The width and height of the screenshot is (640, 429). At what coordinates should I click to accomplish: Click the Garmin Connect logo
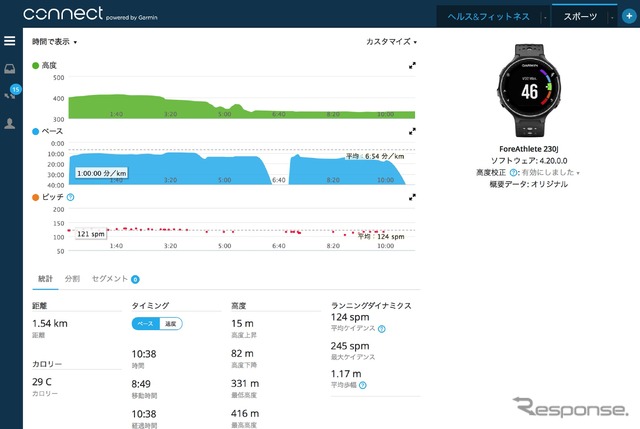[90, 13]
